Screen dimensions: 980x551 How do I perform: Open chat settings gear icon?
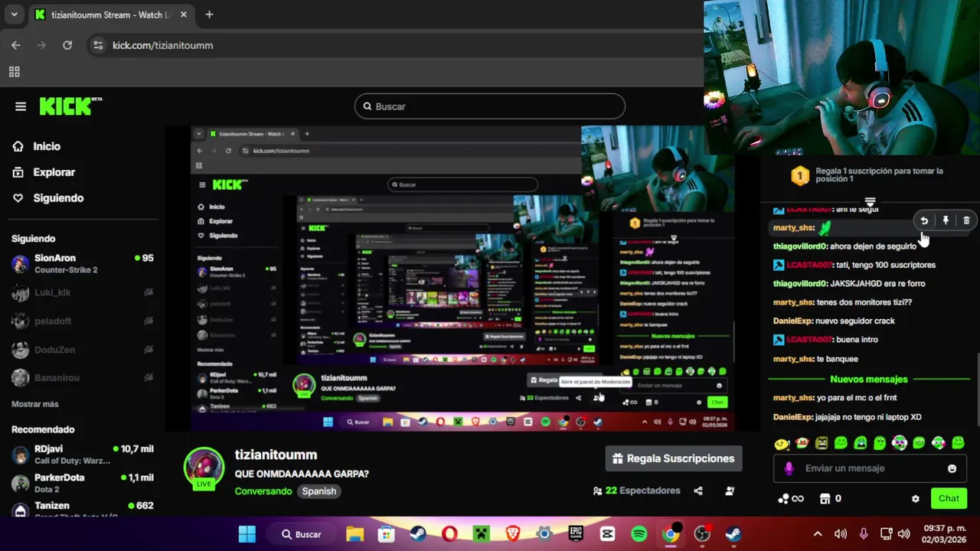pyautogui.click(x=915, y=499)
